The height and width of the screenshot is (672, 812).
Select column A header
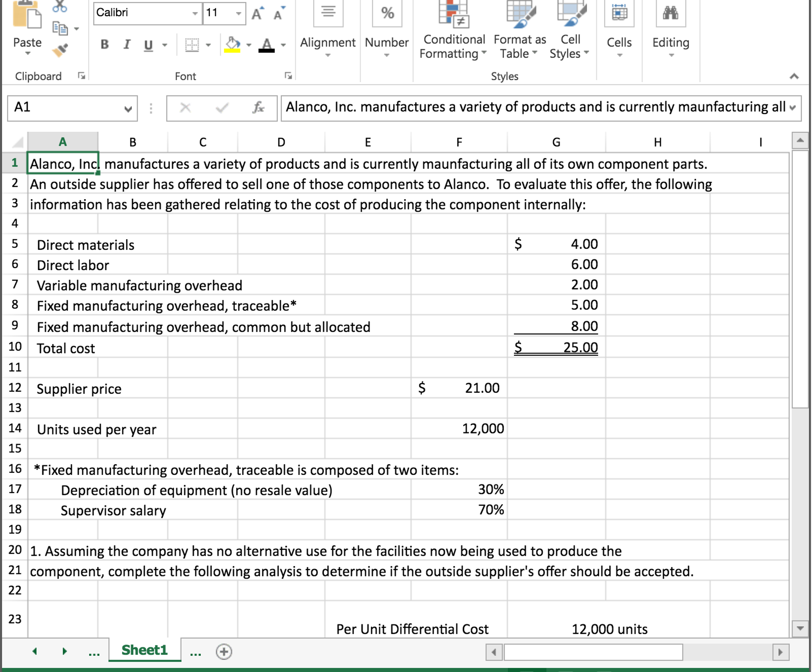[63, 142]
